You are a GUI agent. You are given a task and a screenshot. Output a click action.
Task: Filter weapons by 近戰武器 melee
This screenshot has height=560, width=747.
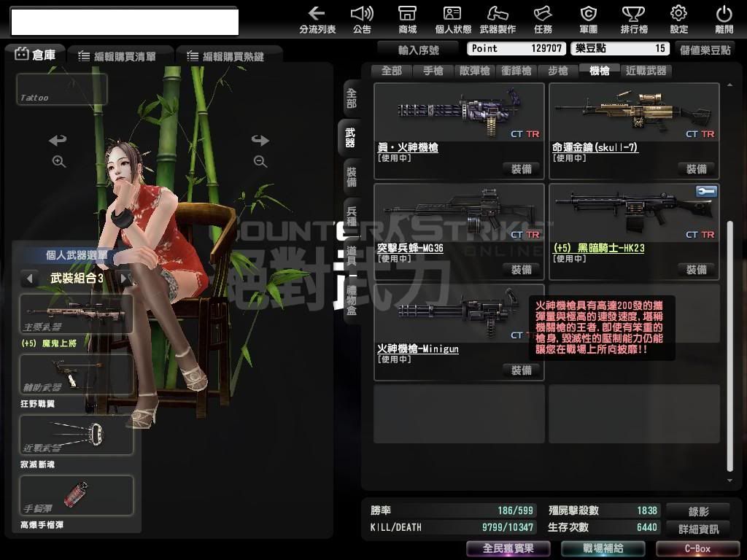coord(646,71)
